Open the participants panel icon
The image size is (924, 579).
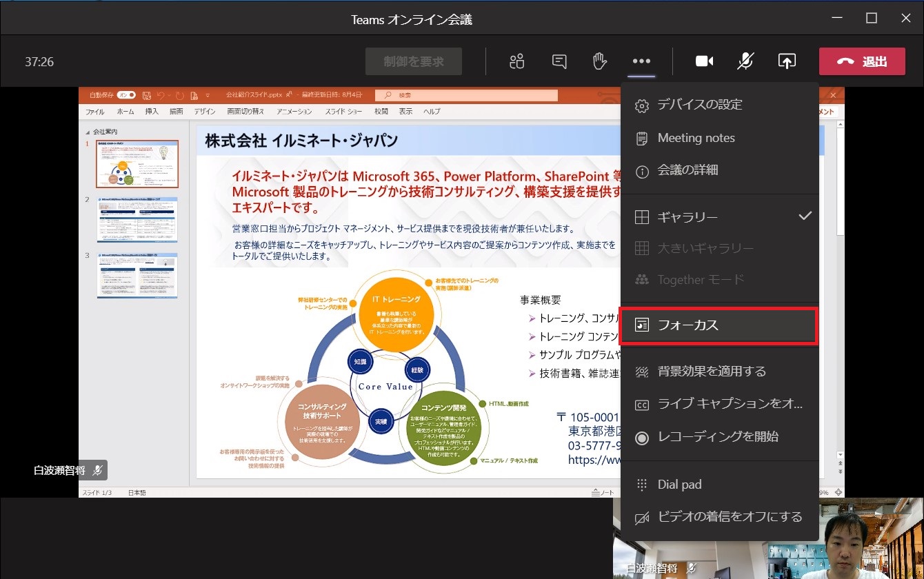point(516,61)
